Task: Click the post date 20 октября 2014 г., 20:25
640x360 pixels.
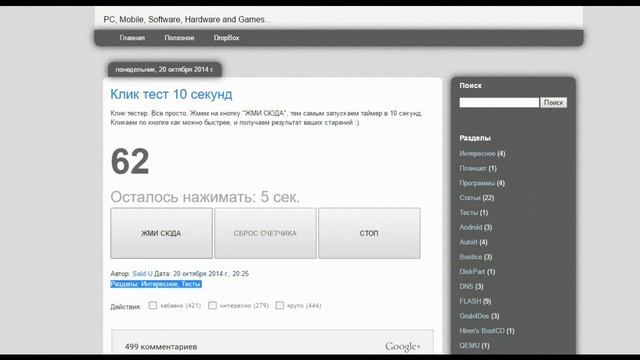Action: (211, 274)
